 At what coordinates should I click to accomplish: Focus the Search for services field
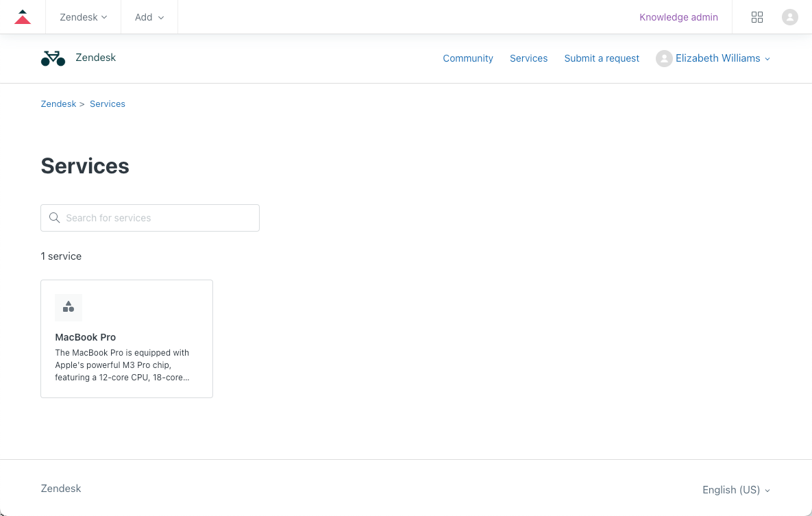149,218
